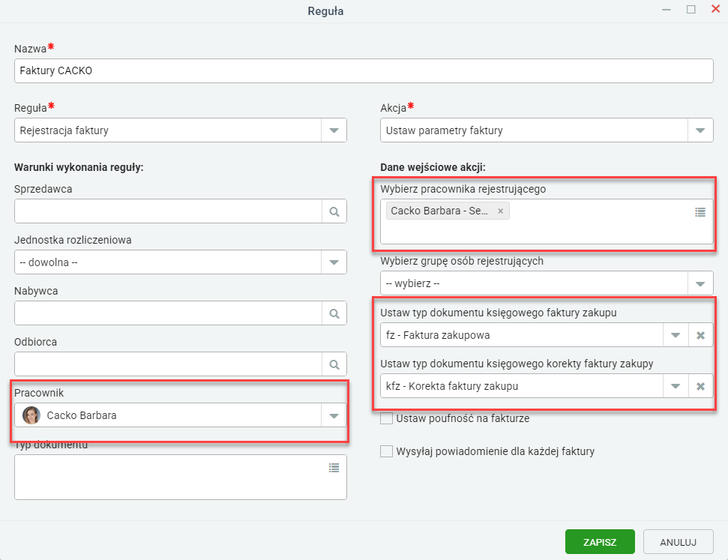Open the Pracownik dropdown arrow
Screen dimensions: 728x560
click(x=334, y=415)
